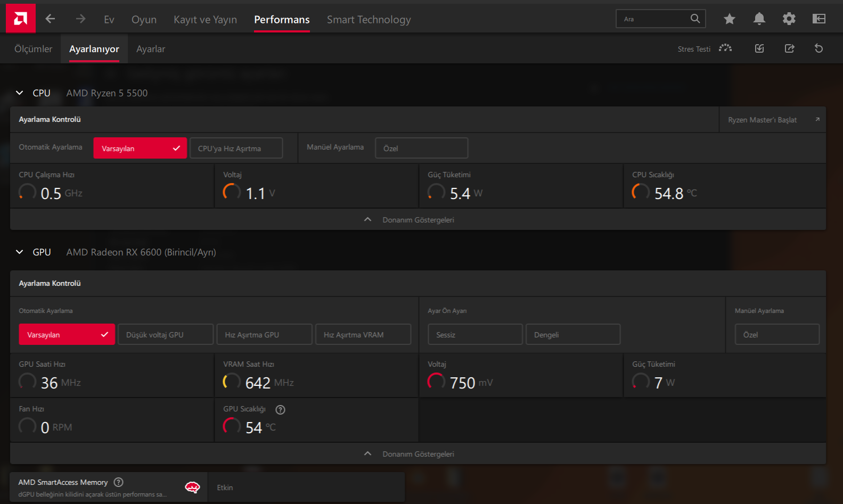
Task: Switch to the Ölçümler tab
Action: tap(33, 48)
